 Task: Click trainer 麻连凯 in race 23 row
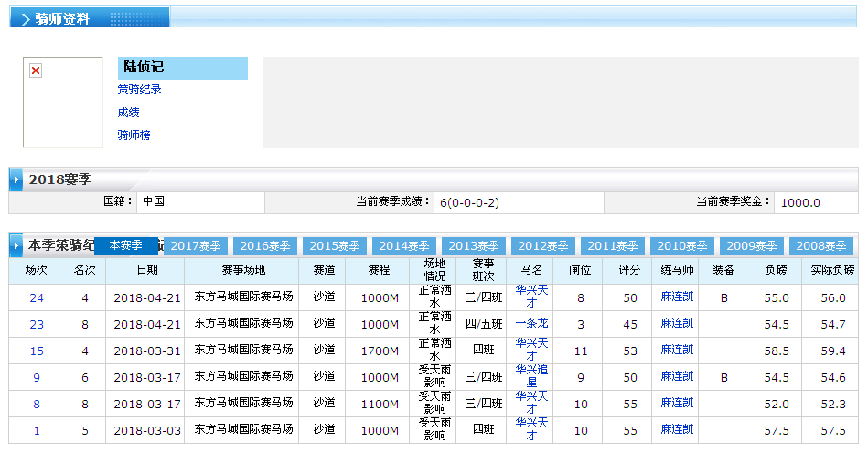pos(678,324)
